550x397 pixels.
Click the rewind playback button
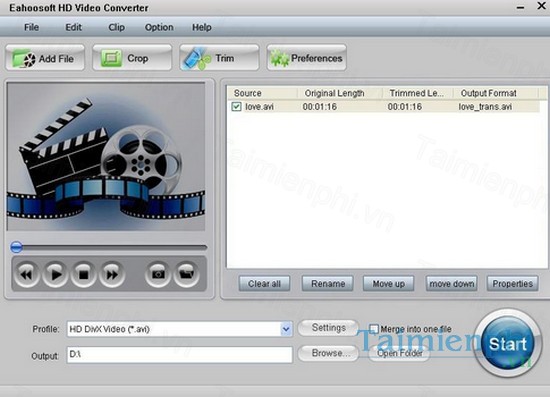[26, 274]
